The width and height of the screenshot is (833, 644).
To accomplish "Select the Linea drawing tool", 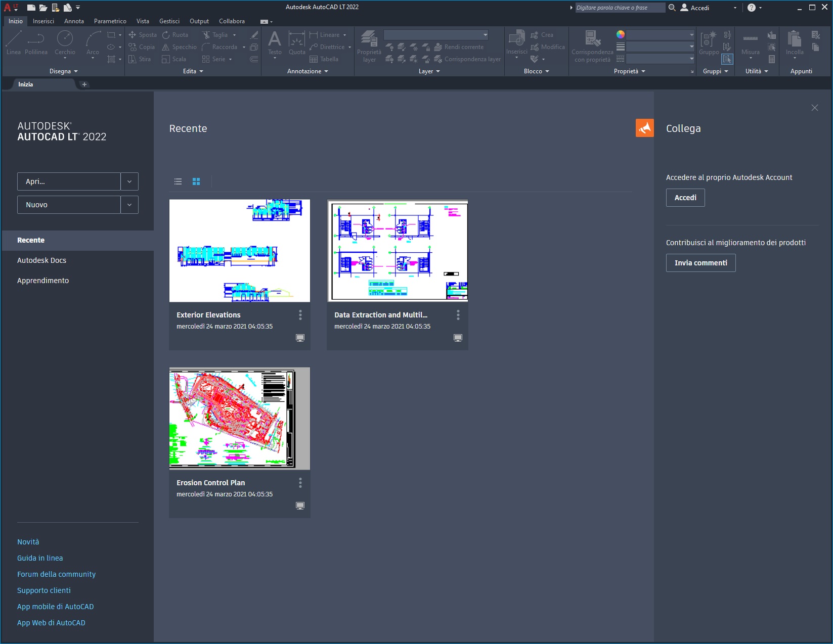I will point(14,42).
